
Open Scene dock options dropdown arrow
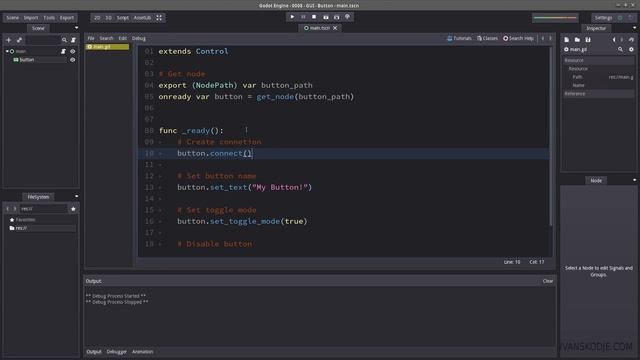76,28
